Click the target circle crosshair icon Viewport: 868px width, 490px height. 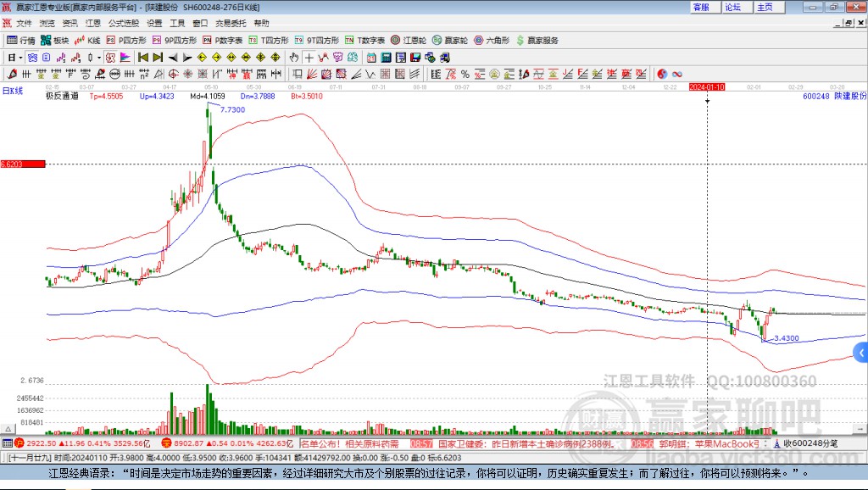173,75
